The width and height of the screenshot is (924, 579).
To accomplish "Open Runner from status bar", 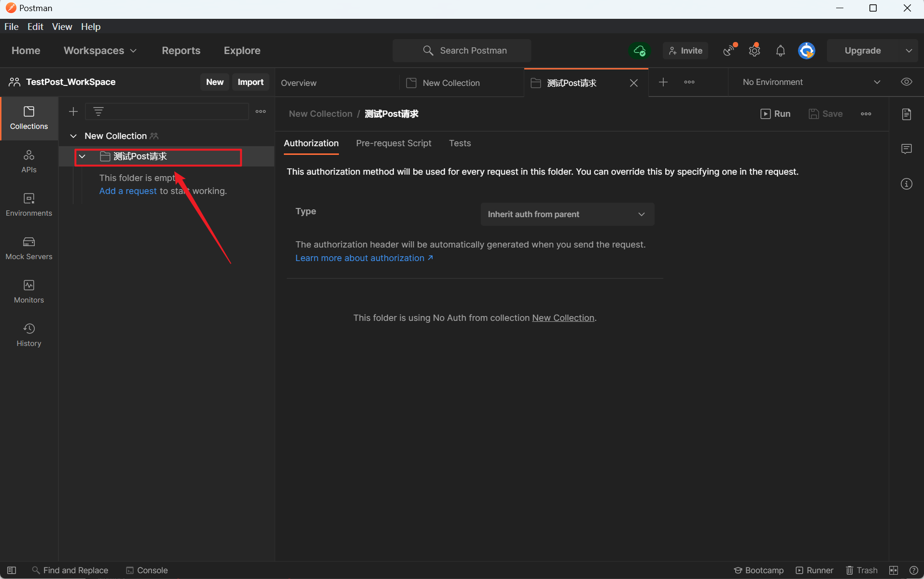I will (x=814, y=570).
